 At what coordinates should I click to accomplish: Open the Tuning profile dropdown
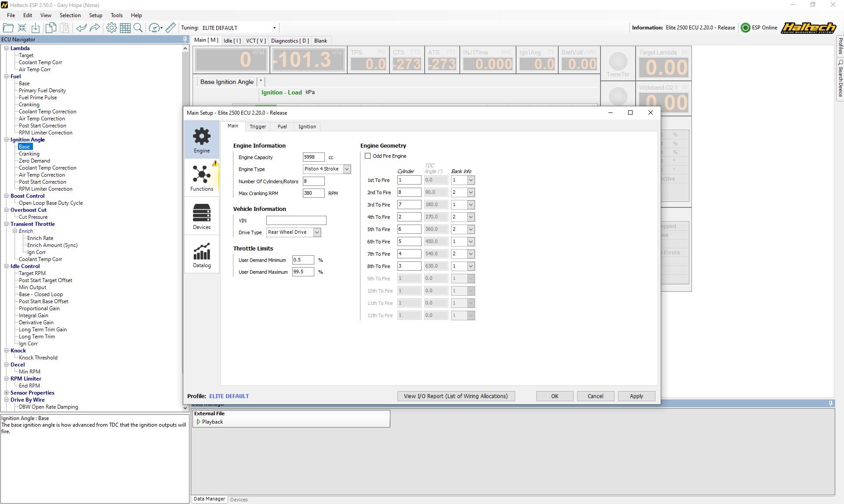click(274, 28)
